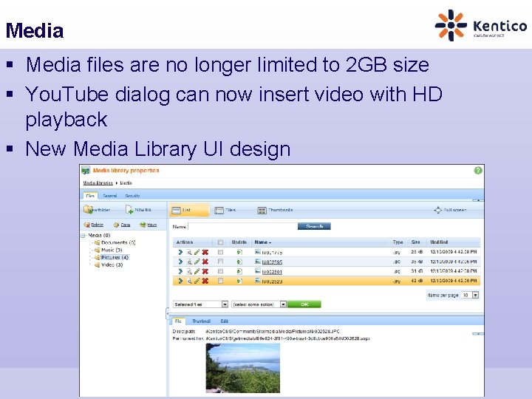
Task: Open the Thumbnail tab in preview pane
Action: point(201,321)
